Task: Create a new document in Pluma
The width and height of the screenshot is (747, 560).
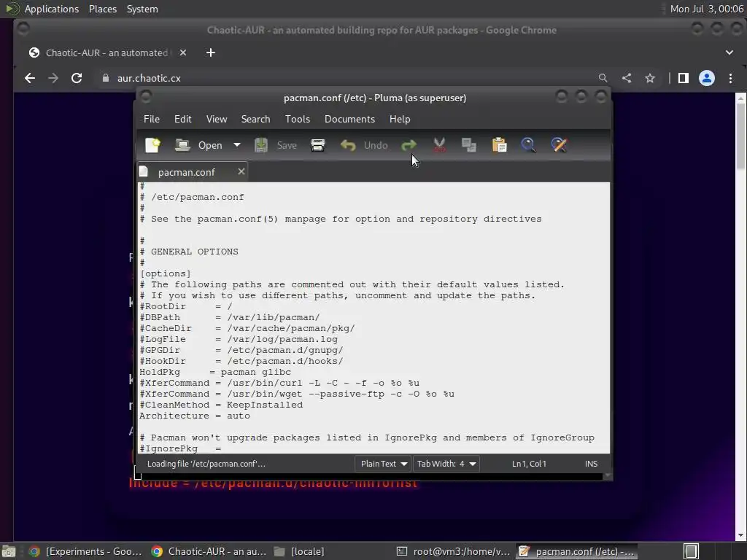Action: click(152, 145)
